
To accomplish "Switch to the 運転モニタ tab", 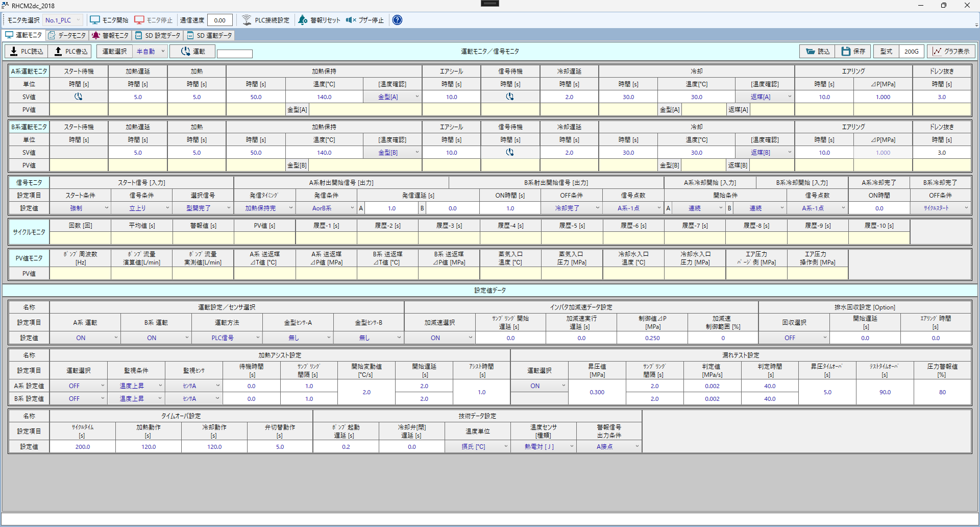I will click(23, 35).
